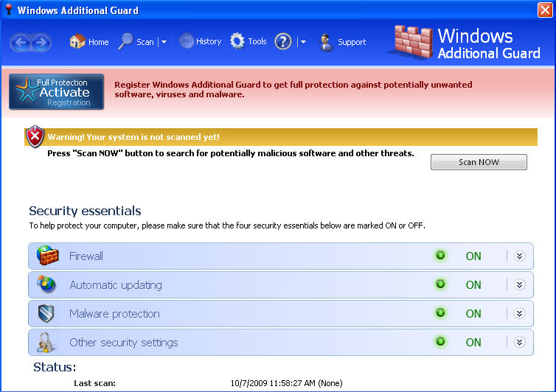Click the forward navigation arrow
The image size is (556, 392).
(41, 43)
